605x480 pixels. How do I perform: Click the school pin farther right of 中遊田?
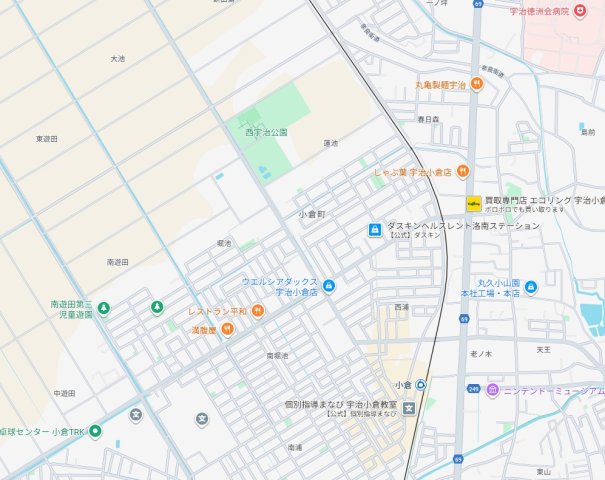(202, 419)
